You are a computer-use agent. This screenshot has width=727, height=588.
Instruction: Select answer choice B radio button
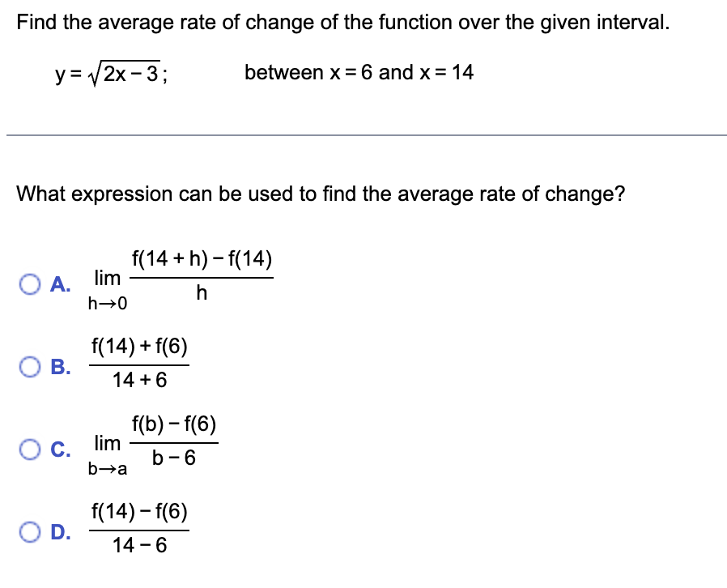(x=30, y=366)
